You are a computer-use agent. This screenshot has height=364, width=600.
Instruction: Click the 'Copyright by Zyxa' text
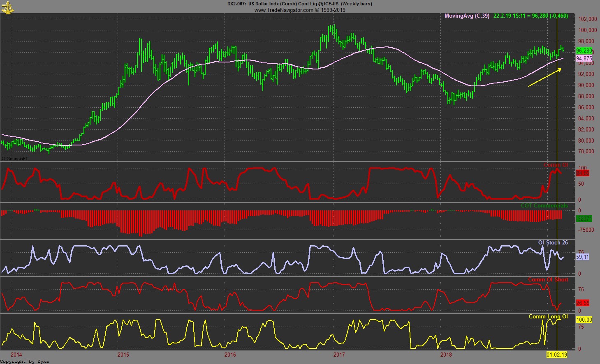[x=24, y=362]
